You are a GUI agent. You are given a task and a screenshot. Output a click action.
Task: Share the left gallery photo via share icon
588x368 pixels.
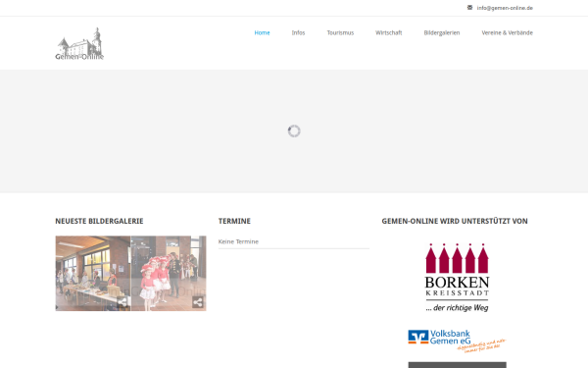(122, 302)
